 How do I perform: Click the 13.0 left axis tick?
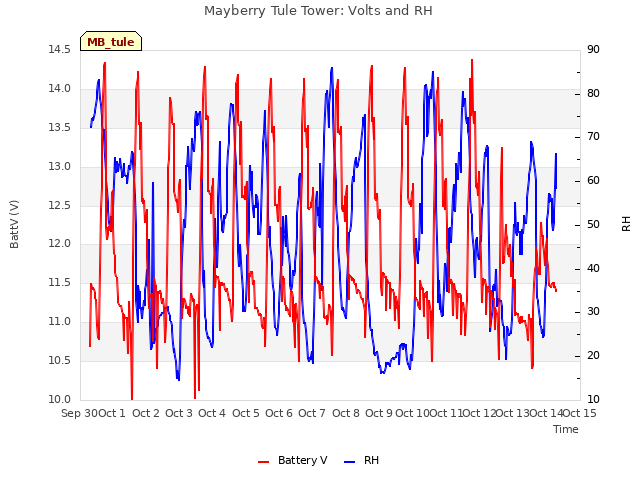pos(59,167)
